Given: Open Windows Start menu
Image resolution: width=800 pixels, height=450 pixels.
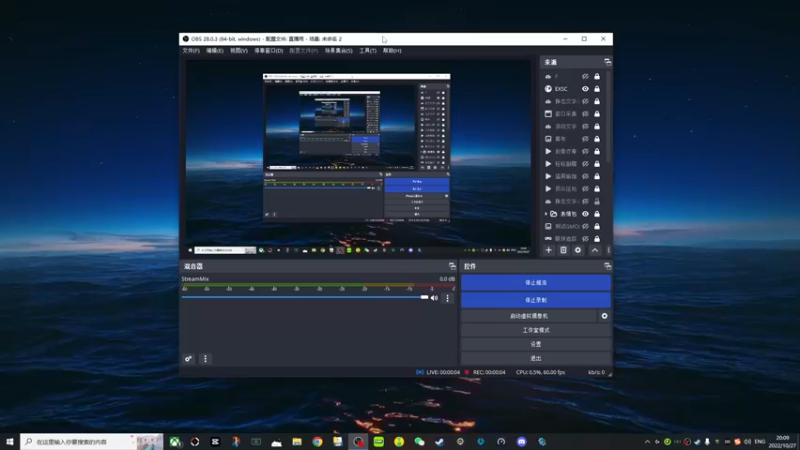Looking at the screenshot, I should coord(10,441).
